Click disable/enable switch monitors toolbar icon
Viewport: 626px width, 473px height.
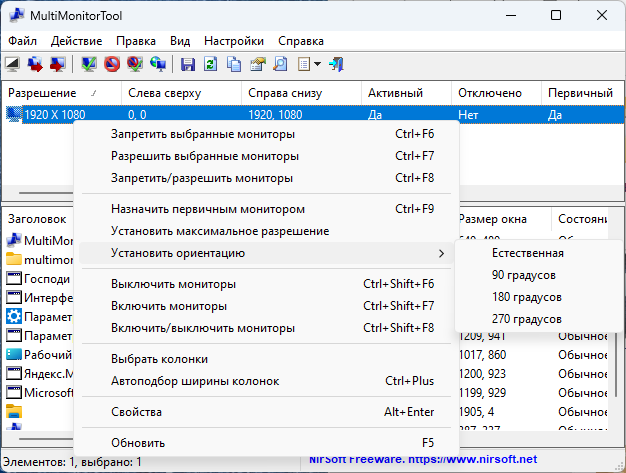pyautogui.click(x=135, y=64)
